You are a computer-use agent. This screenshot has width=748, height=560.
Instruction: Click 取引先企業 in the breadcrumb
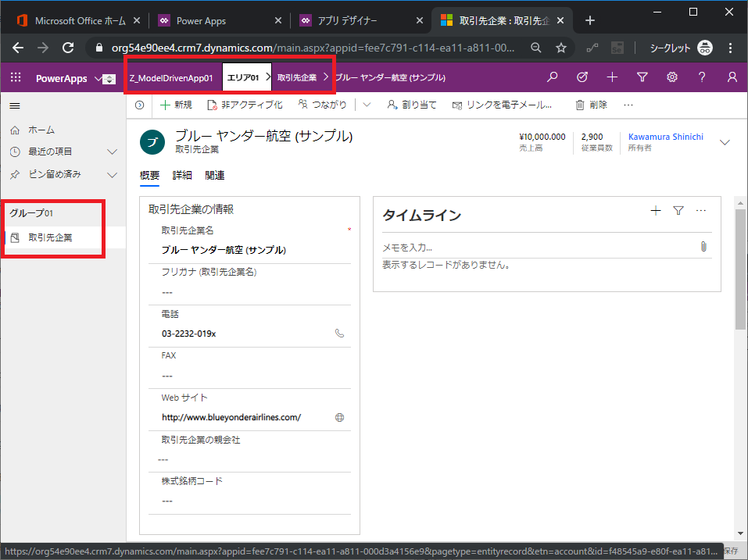click(297, 77)
